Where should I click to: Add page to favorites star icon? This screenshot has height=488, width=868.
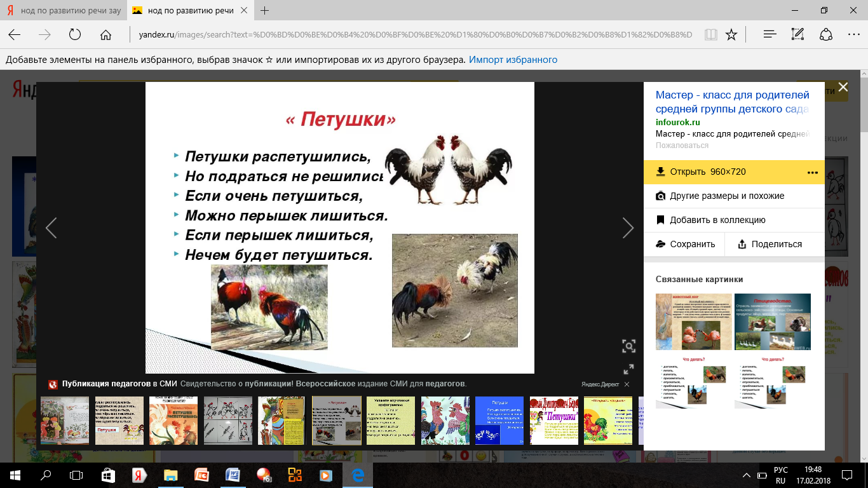coord(731,35)
